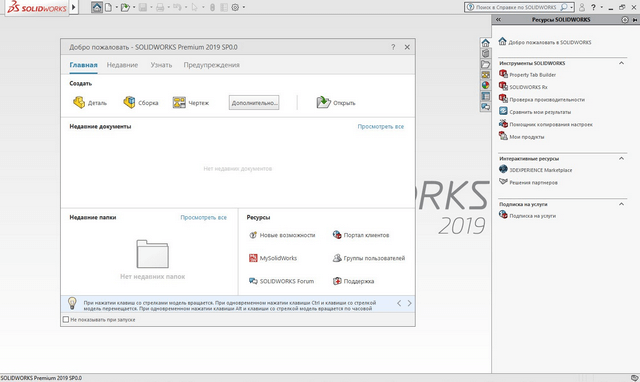The height and width of the screenshot is (382, 640).
Task: Create a new Сборка (assembly)
Action: (x=141, y=102)
